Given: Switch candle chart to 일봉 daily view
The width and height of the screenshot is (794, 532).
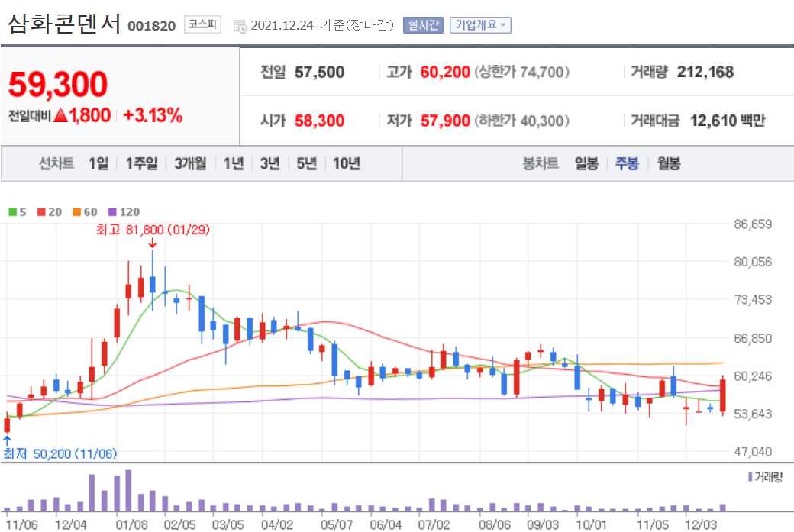Looking at the screenshot, I should (x=585, y=163).
